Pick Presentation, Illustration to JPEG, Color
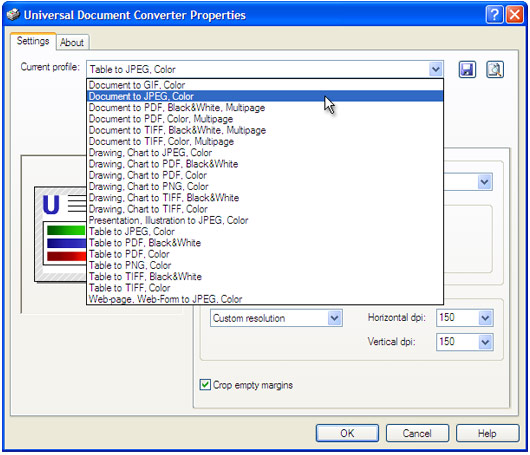 click(x=265, y=220)
